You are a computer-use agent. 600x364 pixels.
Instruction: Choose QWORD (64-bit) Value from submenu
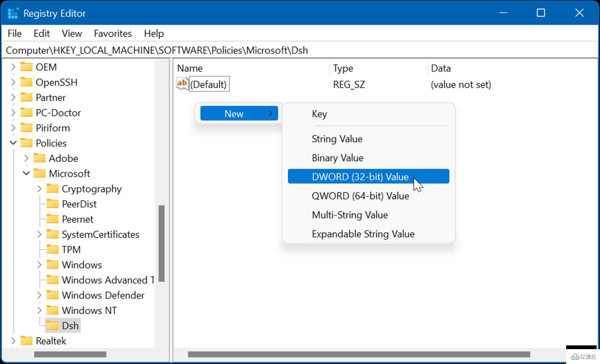point(368,196)
